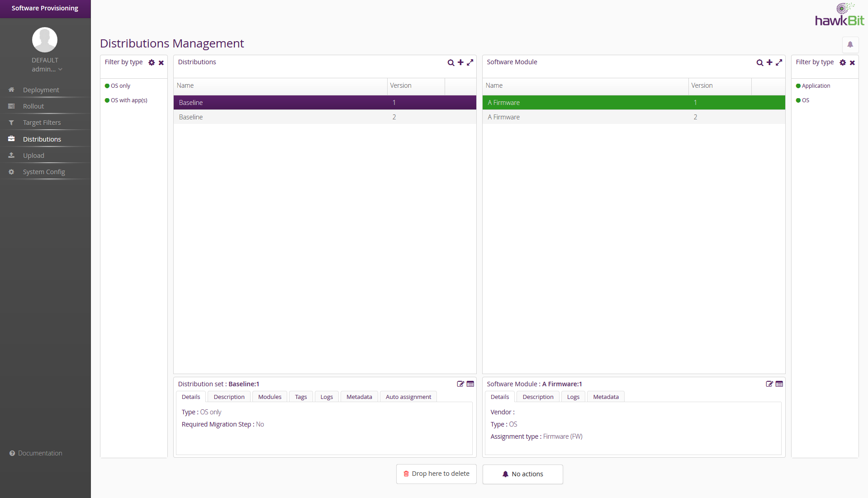Viewport: 868px width, 498px height.
Task: Hide the distribution Filter by type panel
Action: pos(161,63)
